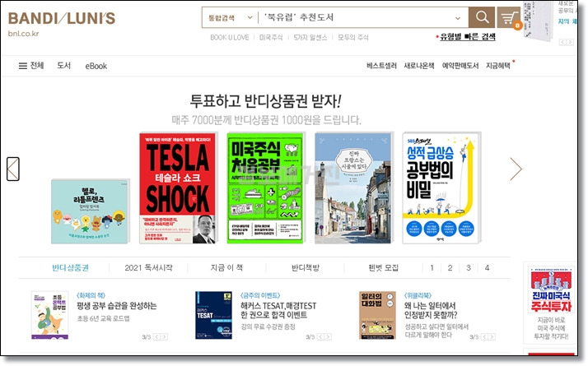This screenshot has width=588, height=366.
Task: Go to banner page 3
Action: point(469,268)
